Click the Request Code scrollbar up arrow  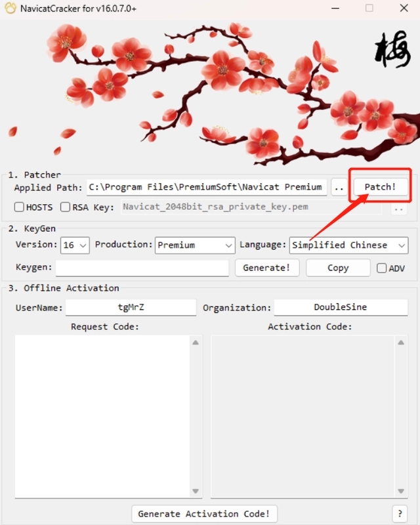pos(196,343)
